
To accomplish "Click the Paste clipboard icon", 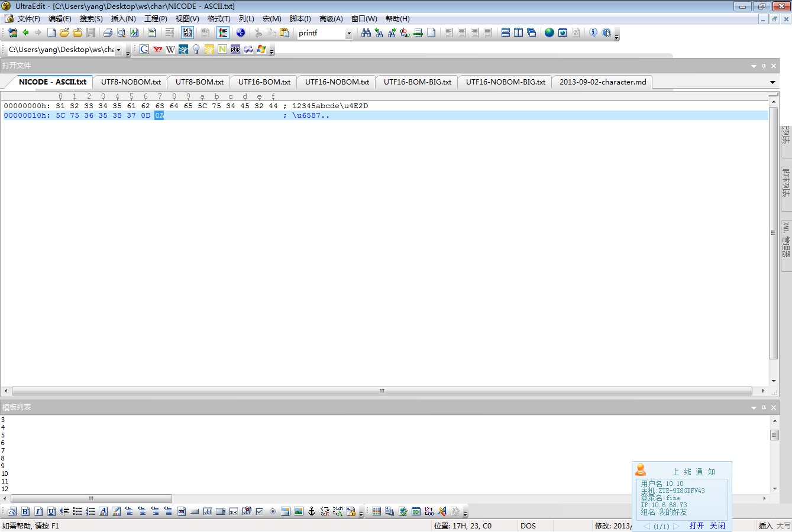I will point(285,33).
